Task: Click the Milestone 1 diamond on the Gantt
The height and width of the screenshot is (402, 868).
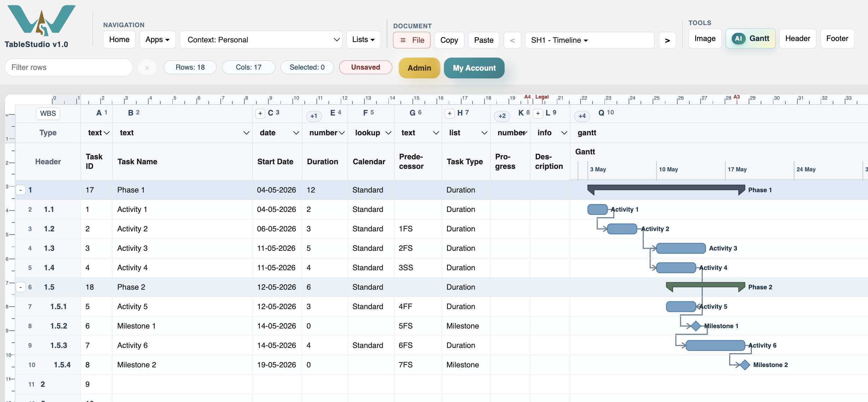Action: [695, 326]
